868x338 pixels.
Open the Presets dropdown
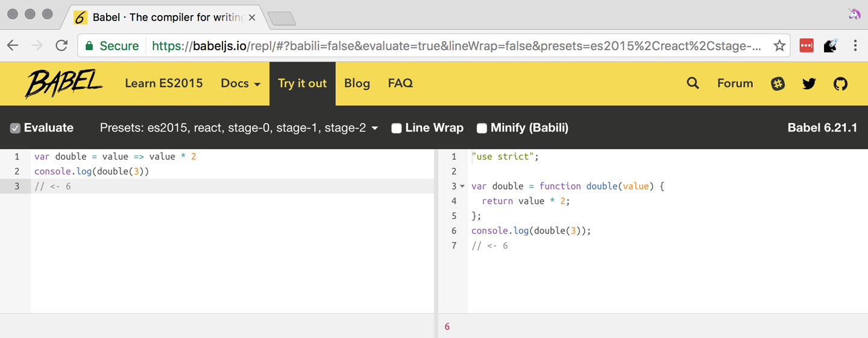tap(239, 128)
